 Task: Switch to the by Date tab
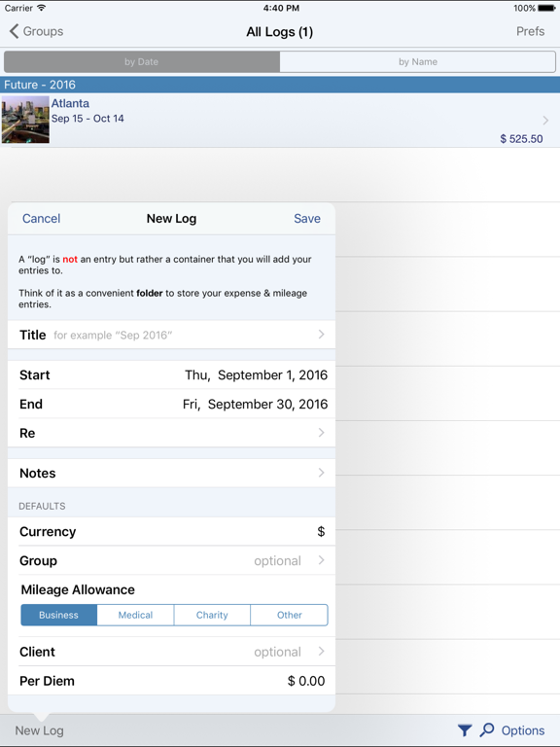coord(142,62)
